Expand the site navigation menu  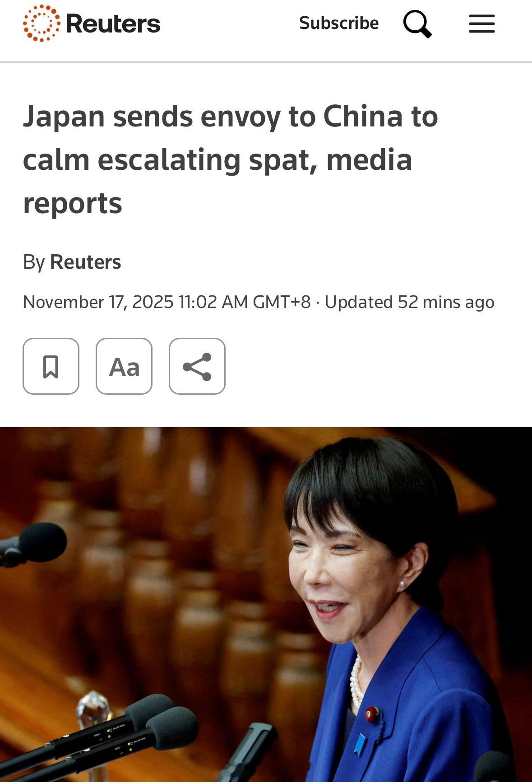[x=482, y=23]
